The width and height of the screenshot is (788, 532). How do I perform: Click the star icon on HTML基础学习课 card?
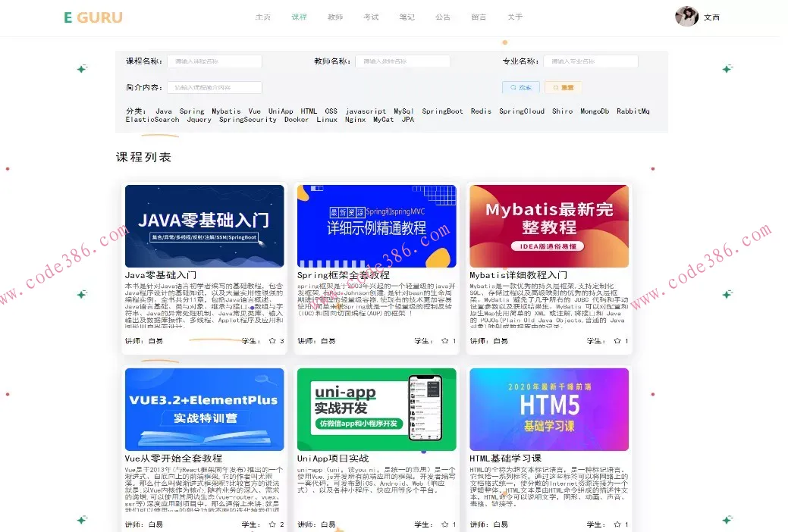click(x=617, y=524)
